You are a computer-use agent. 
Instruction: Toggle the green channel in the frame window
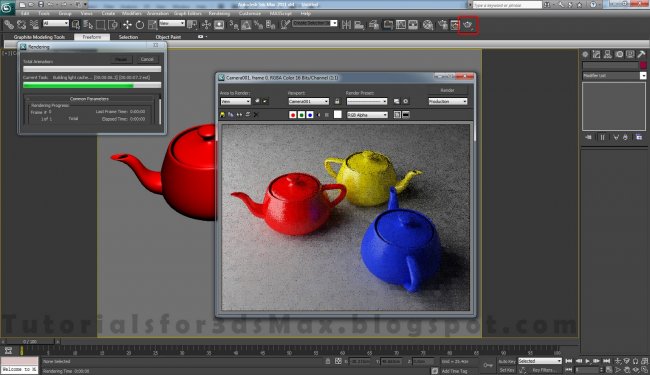pos(301,115)
